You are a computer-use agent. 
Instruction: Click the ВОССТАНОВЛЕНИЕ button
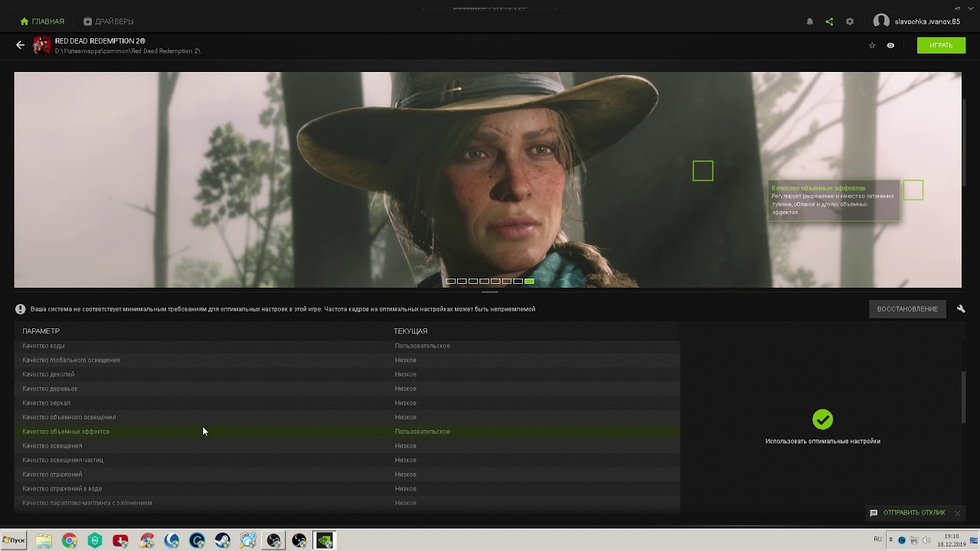907,309
